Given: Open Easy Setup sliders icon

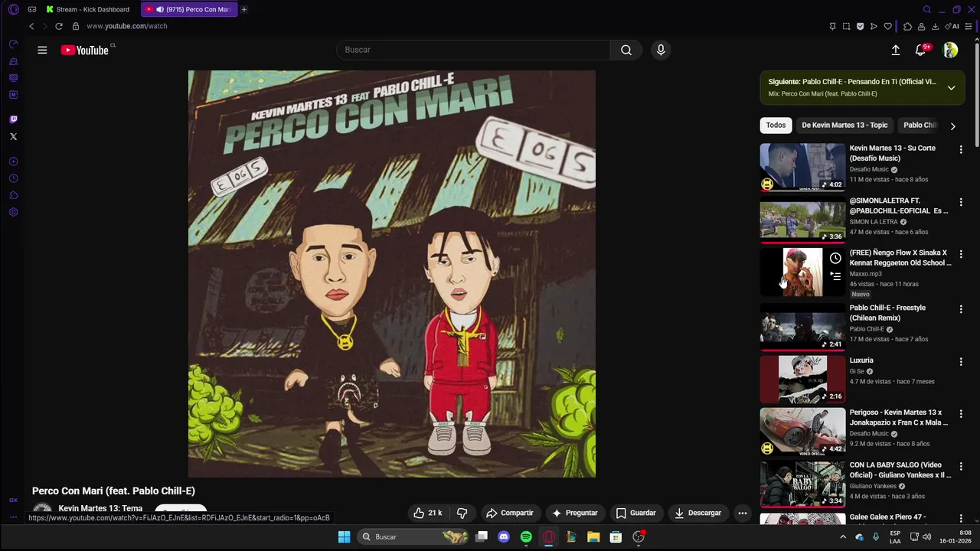Looking at the screenshot, I should [968, 26].
